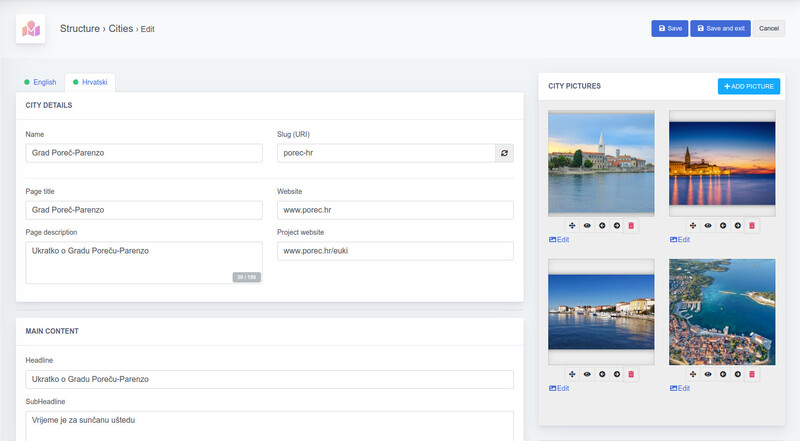Toggle visibility of the daytime church picture
Image resolution: width=800 pixels, height=441 pixels.
click(x=587, y=226)
